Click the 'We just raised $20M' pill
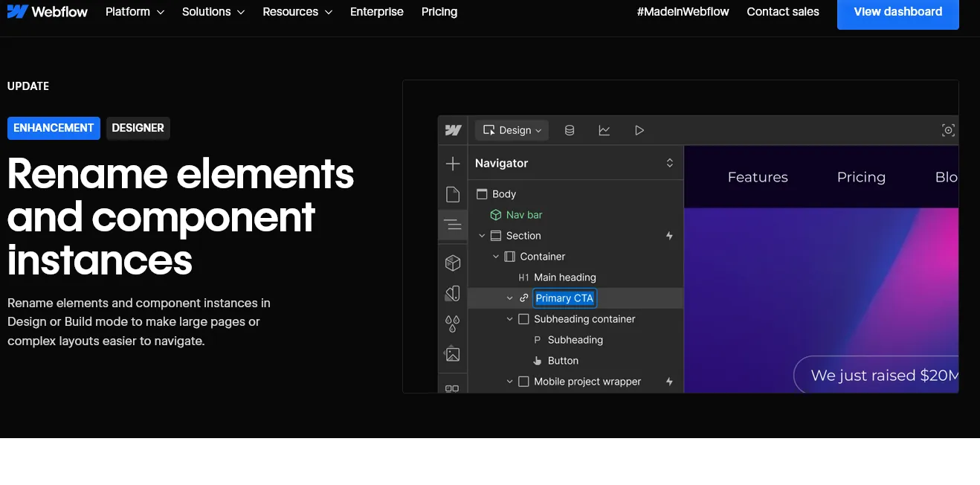 pos(877,375)
